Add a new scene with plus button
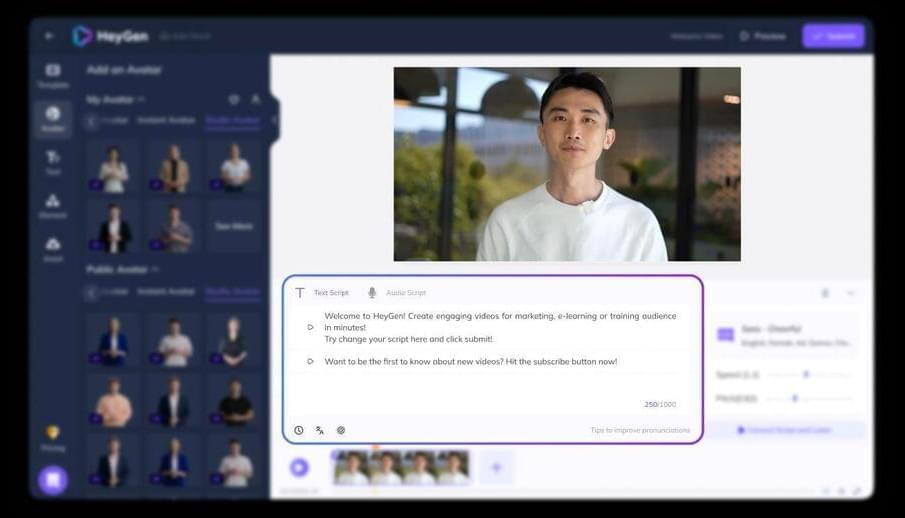 point(496,466)
